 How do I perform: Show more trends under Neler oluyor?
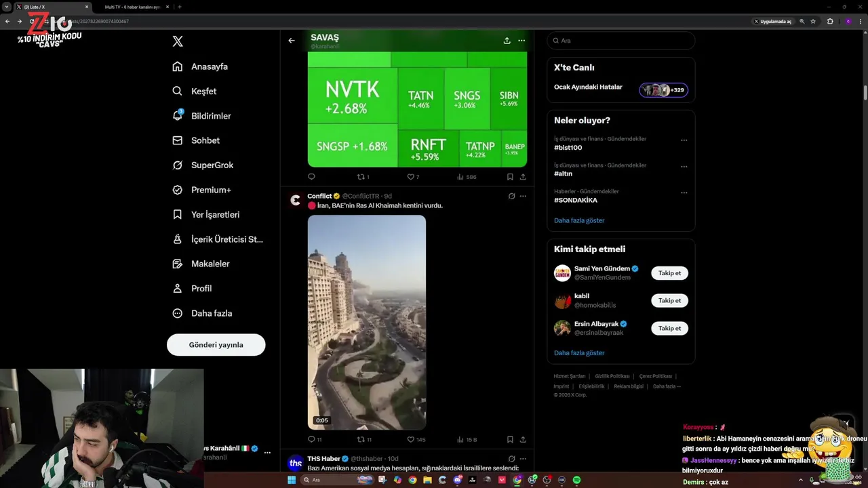579,220
